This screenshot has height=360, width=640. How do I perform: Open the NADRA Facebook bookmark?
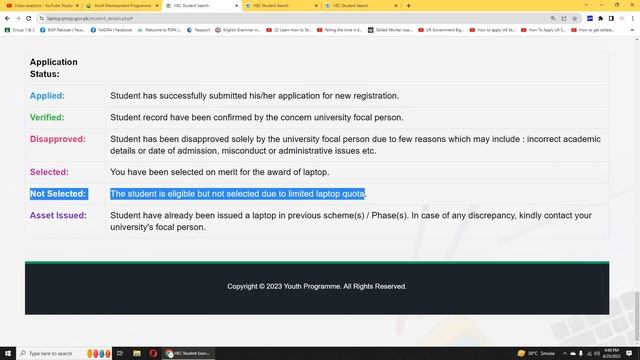click(x=111, y=30)
